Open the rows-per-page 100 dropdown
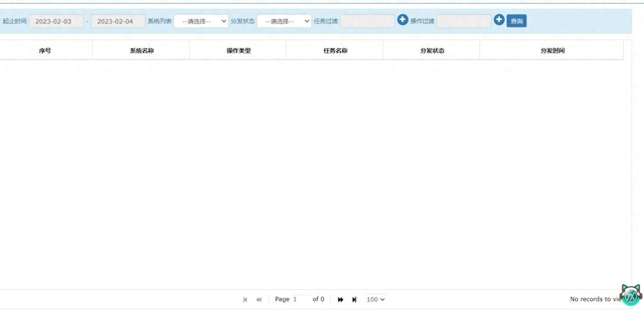Screen dimensions: 644x314 tap(375, 300)
